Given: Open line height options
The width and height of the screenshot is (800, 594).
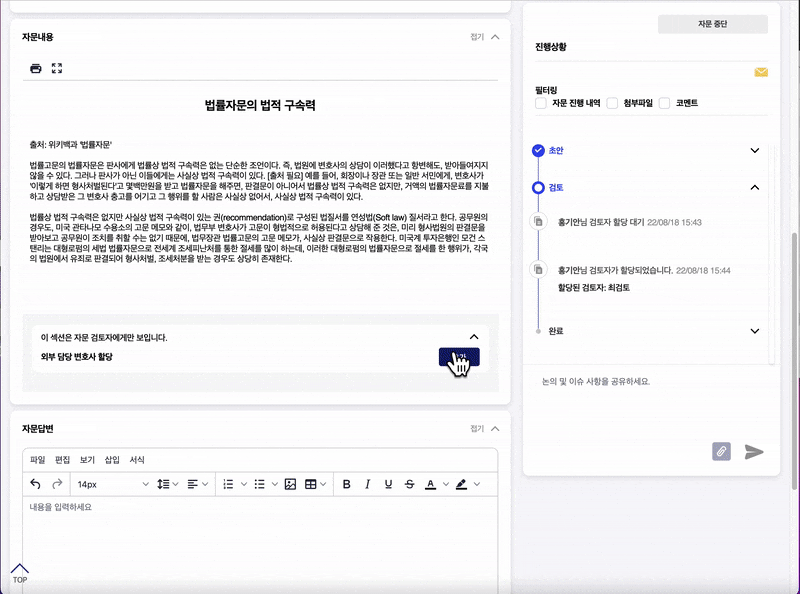Looking at the screenshot, I should pos(168,484).
